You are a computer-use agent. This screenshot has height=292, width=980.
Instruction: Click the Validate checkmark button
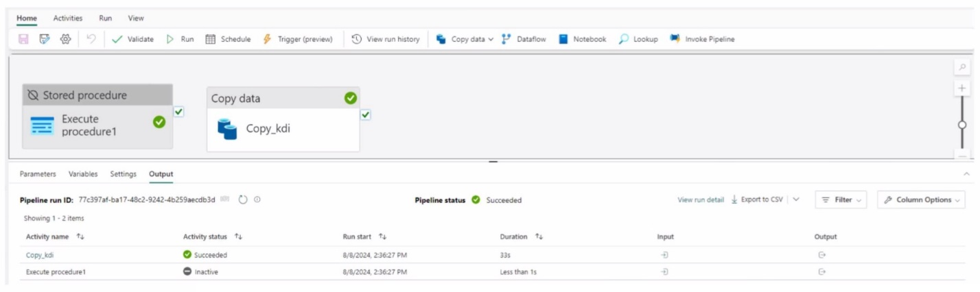(x=132, y=39)
